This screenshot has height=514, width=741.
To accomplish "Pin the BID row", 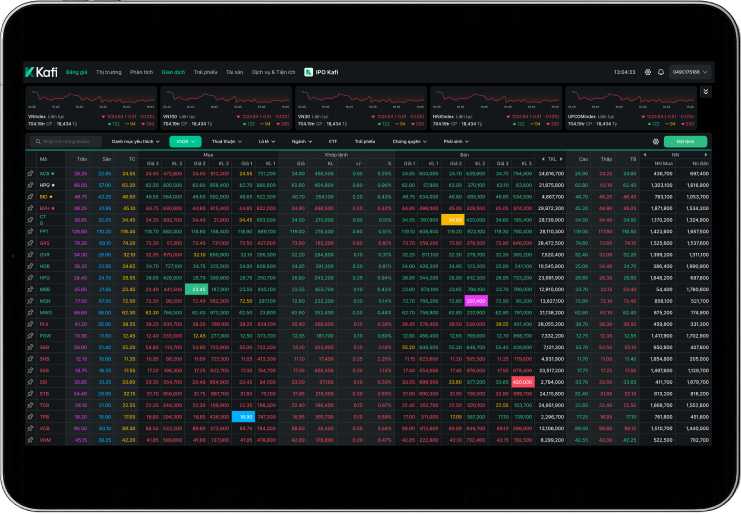I will click(31, 197).
